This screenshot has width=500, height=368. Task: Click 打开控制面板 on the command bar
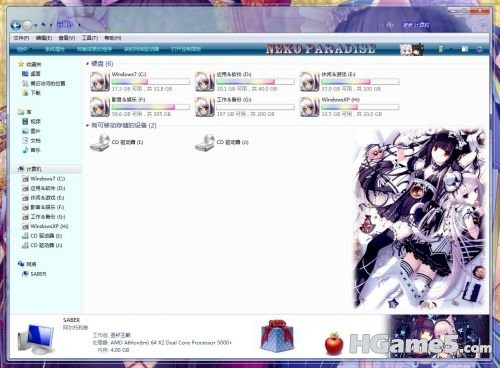click(x=186, y=49)
